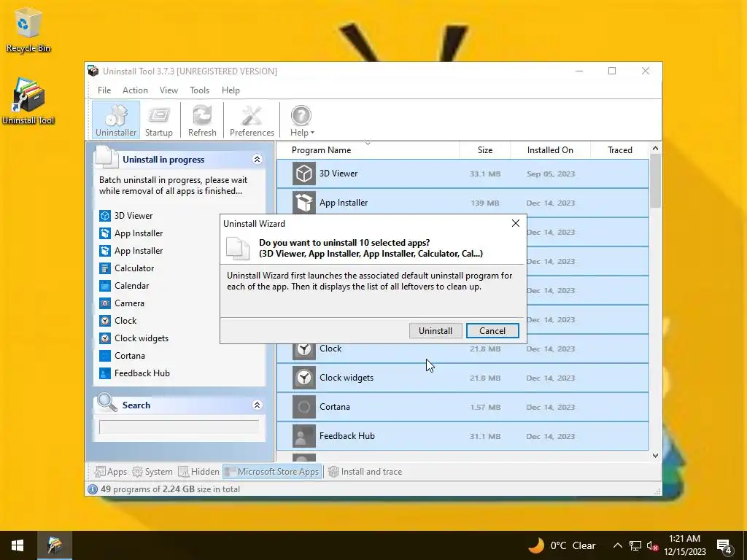Image resolution: width=747 pixels, height=560 pixels.
Task: Select Calendar icon in sidebar list
Action: click(105, 286)
